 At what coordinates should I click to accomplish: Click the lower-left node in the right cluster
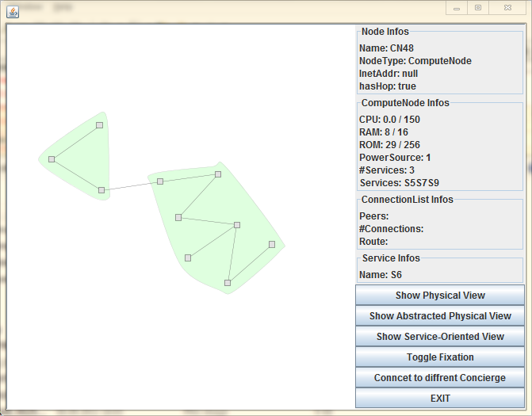pyautogui.click(x=188, y=258)
